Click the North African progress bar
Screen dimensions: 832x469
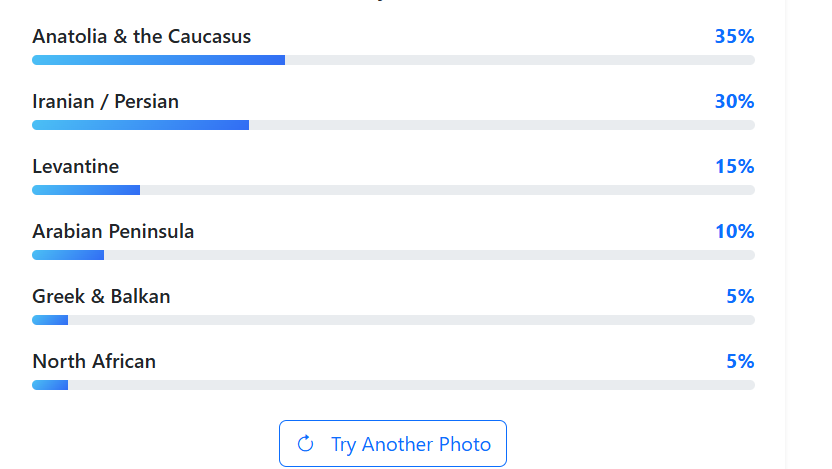[393, 385]
